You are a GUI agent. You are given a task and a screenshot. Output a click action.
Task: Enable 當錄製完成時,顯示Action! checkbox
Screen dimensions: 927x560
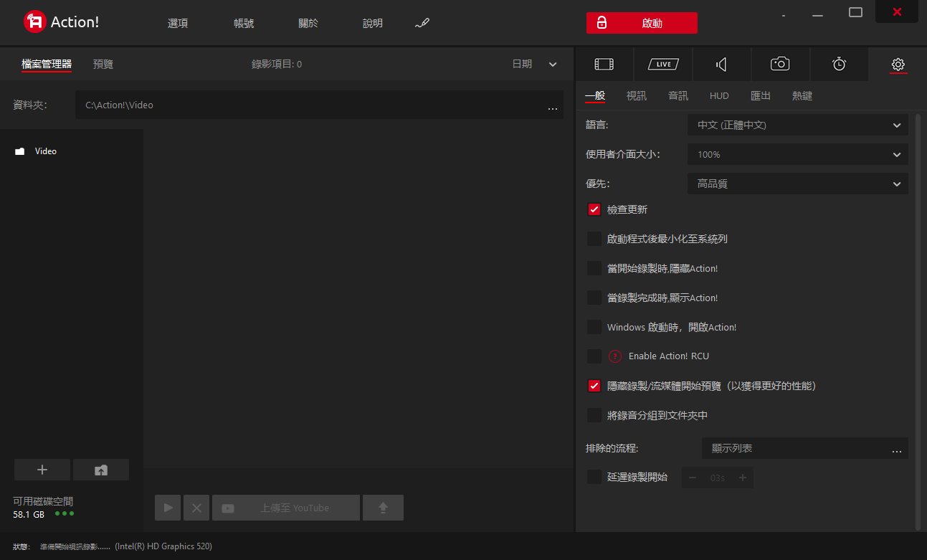594,298
